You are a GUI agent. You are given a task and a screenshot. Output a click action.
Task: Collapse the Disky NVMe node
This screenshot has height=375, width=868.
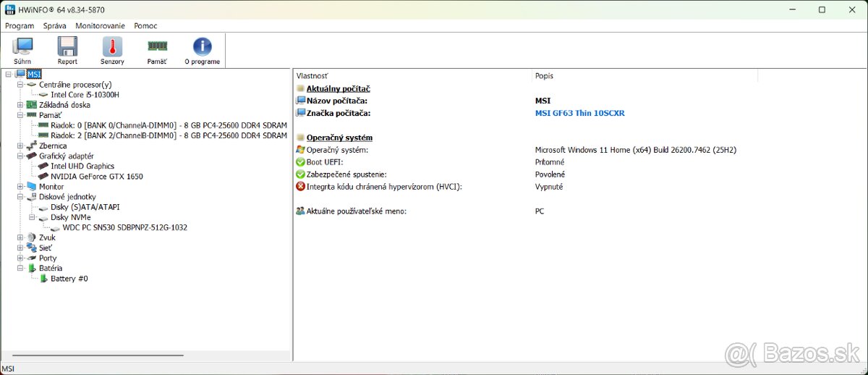[32, 217]
